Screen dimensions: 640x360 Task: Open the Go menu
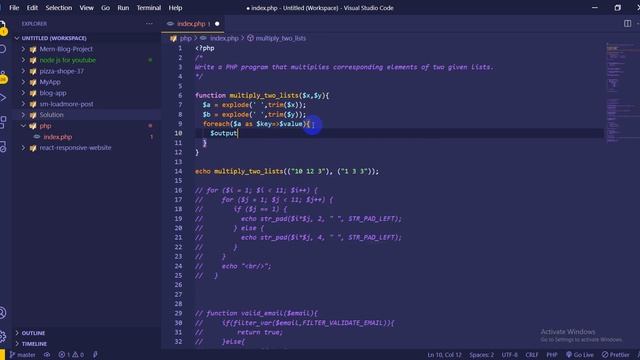click(x=105, y=8)
